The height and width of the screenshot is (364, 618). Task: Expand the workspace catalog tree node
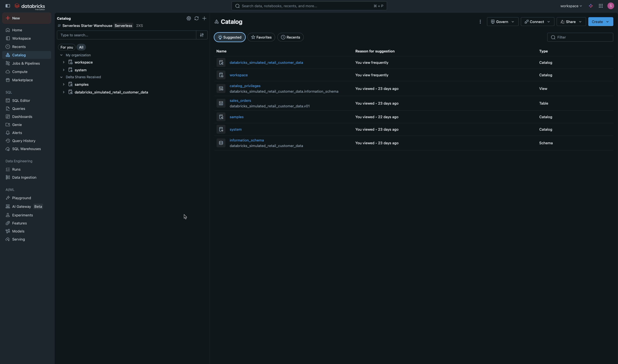click(64, 62)
